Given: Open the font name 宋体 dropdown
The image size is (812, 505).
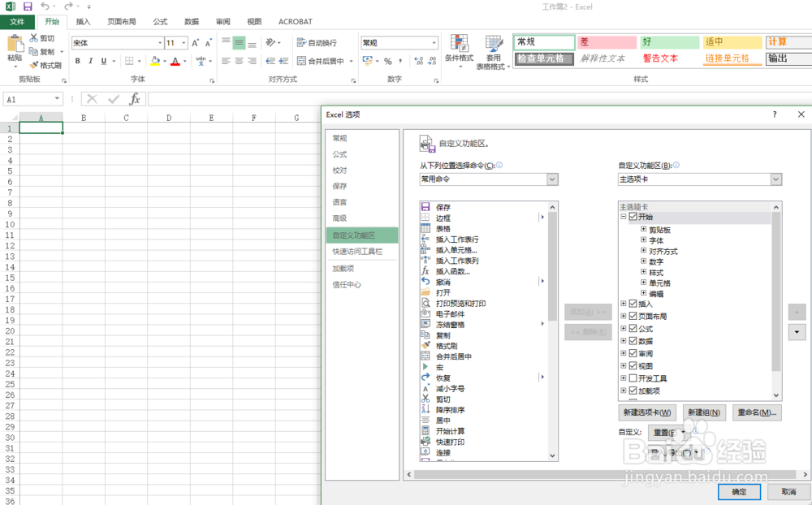Looking at the screenshot, I should coord(160,43).
